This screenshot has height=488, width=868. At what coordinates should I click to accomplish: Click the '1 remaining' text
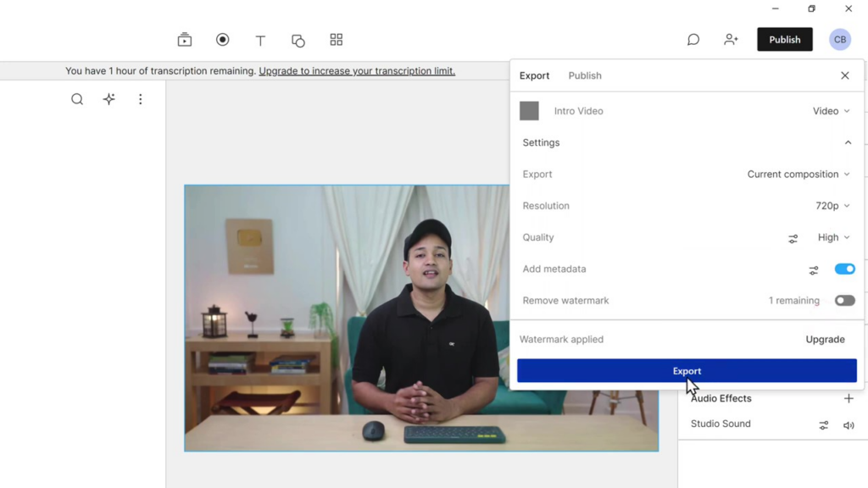pos(793,301)
